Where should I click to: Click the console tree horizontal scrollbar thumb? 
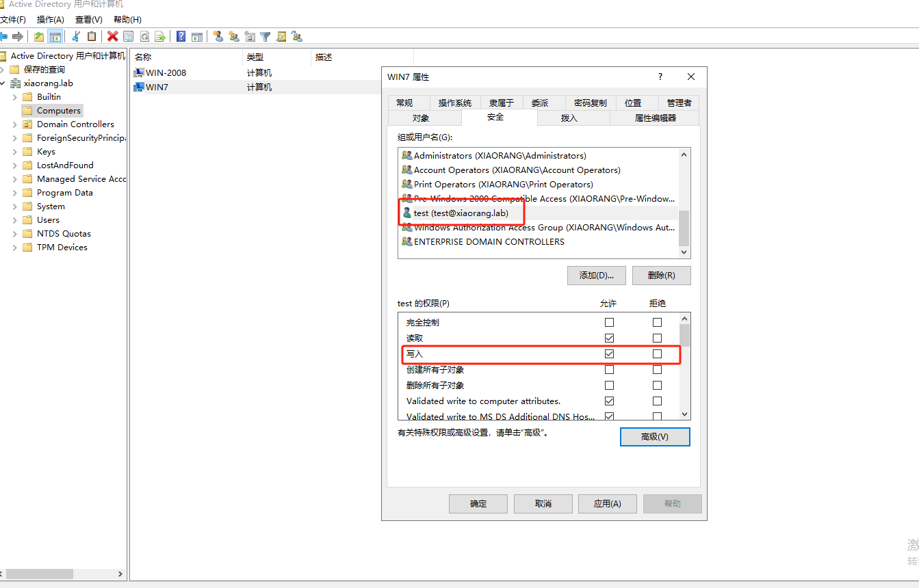(39, 574)
